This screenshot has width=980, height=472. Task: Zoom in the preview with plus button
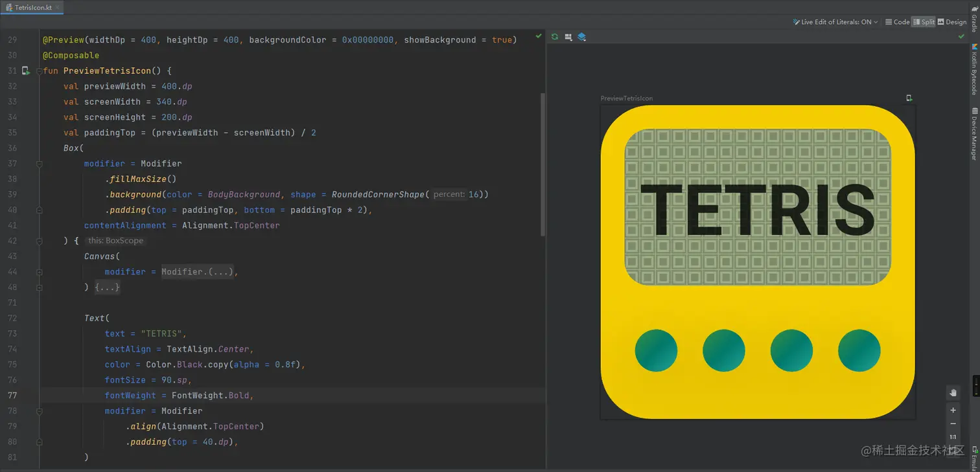[953, 410]
